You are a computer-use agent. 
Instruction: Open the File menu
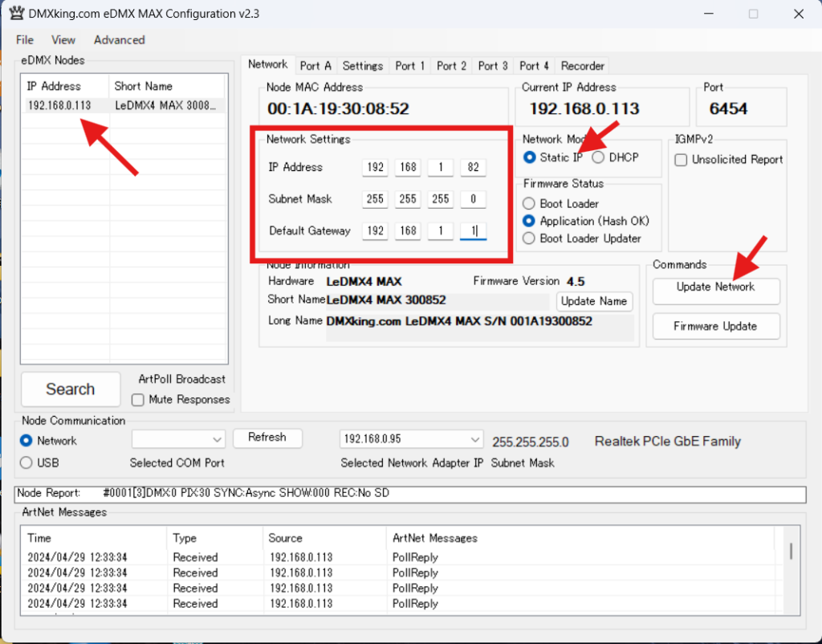pyautogui.click(x=25, y=40)
